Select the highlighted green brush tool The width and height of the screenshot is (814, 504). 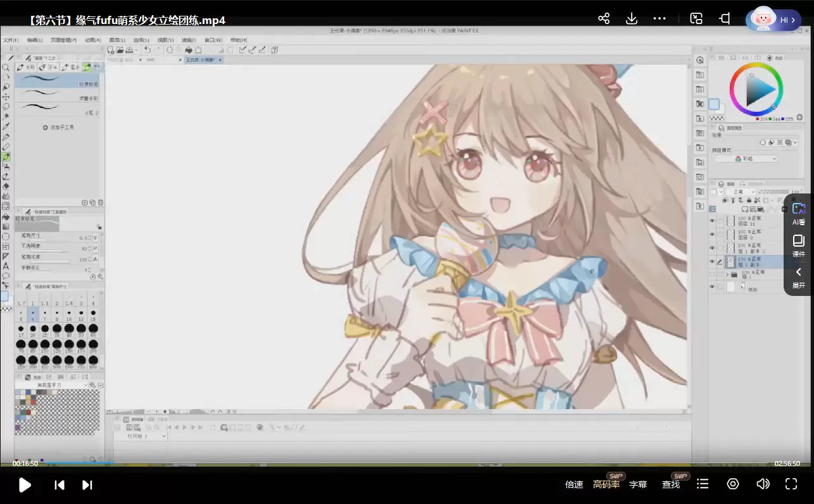[x=6, y=156]
